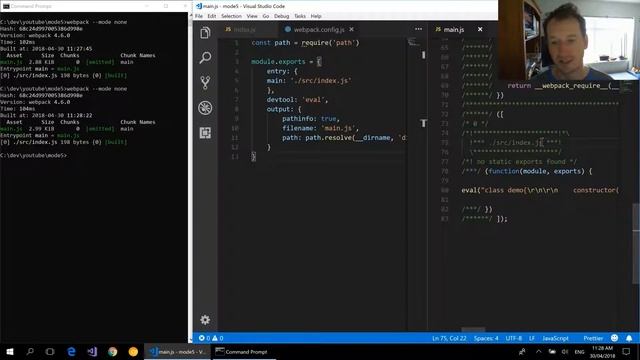Viewport: 640px width, 360px height.
Task: Click the right editor horizontal scrollbar thumb
Action: point(473,329)
